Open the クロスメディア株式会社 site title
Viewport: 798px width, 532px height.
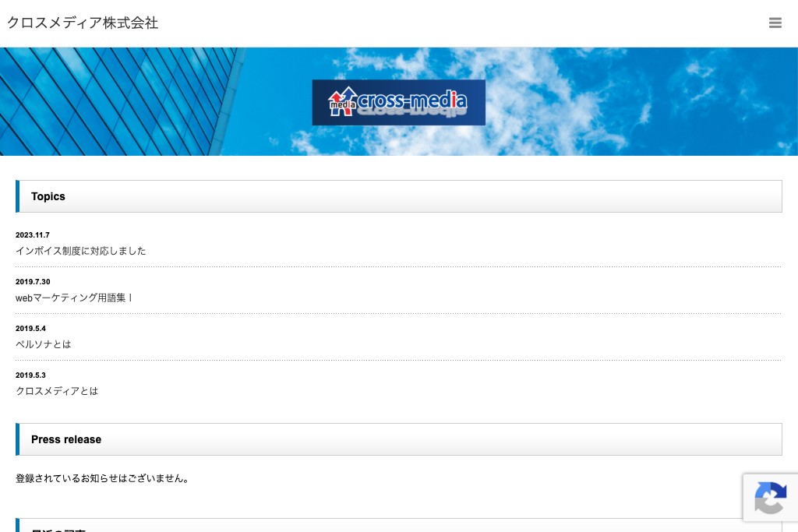(83, 23)
